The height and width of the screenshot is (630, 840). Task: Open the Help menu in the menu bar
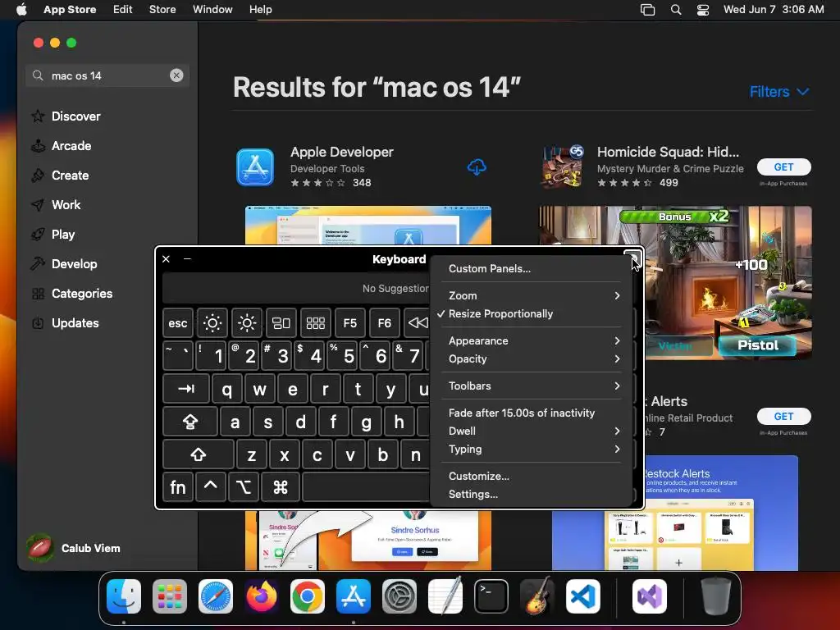[x=260, y=10]
